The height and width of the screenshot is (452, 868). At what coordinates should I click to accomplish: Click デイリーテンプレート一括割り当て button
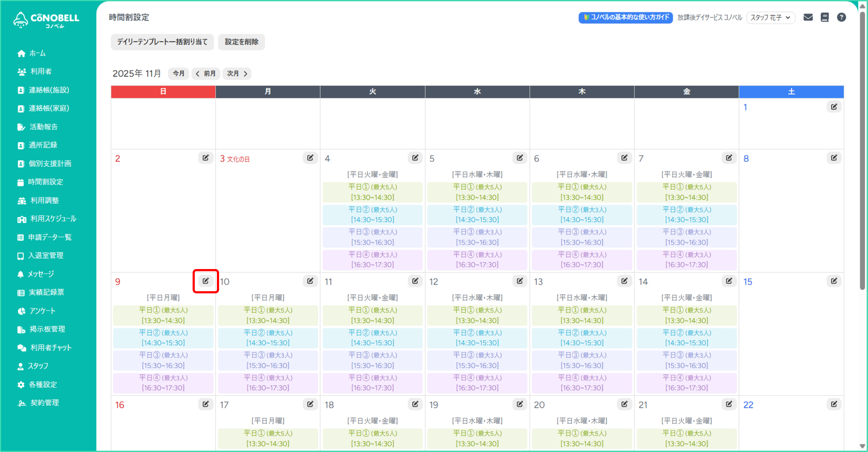tap(162, 42)
